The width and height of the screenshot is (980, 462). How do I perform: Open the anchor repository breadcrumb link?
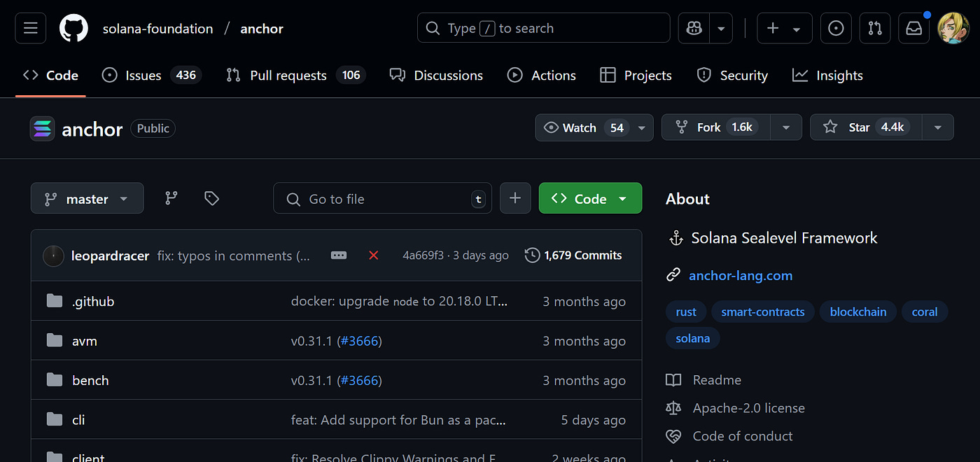tap(262, 29)
